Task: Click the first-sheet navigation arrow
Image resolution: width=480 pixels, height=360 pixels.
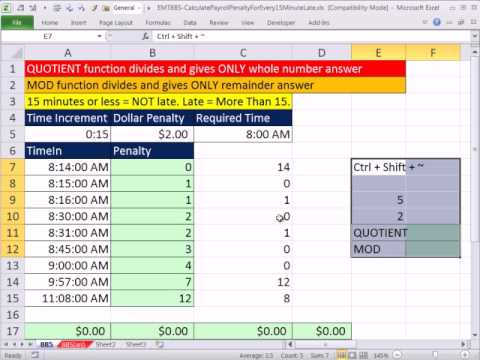Action: point(6,344)
